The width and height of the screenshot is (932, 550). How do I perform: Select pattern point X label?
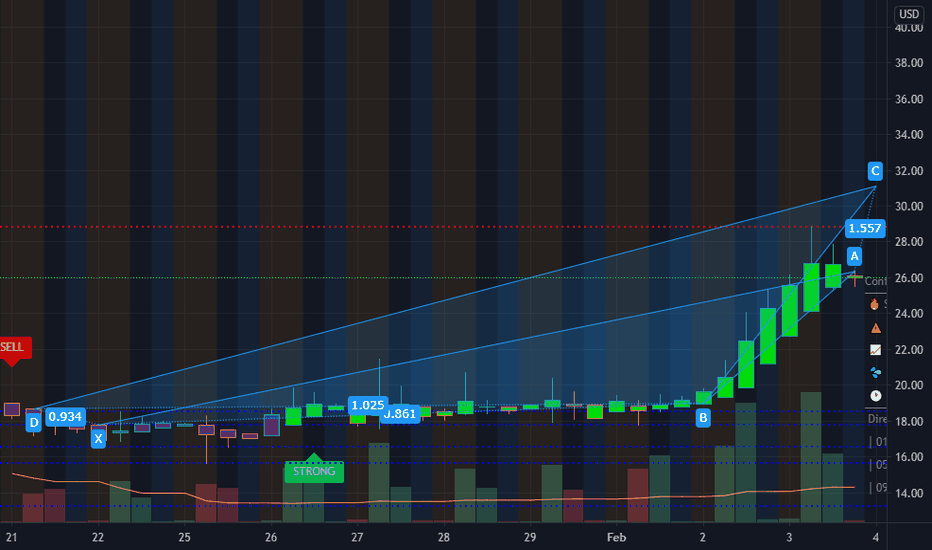click(98, 439)
